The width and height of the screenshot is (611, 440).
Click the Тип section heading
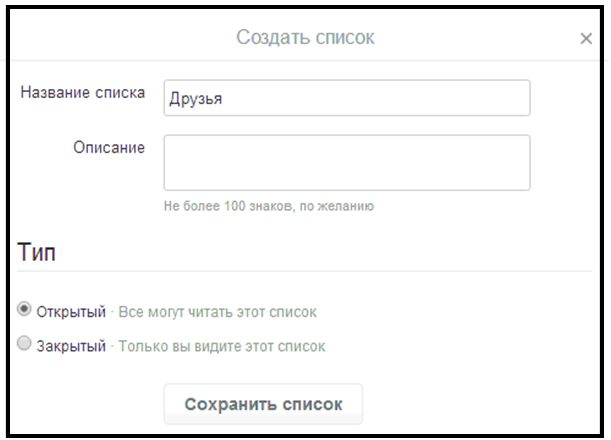[37, 252]
